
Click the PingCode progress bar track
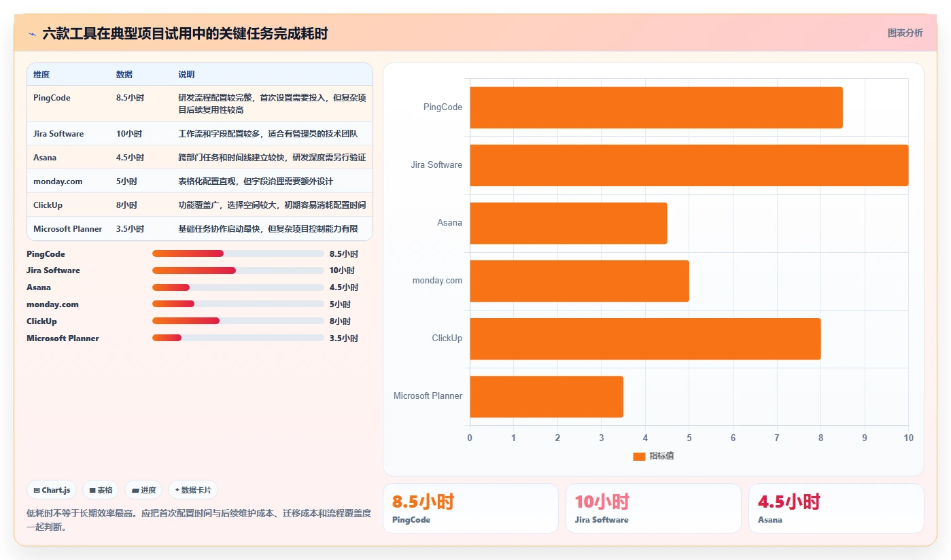(238, 253)
